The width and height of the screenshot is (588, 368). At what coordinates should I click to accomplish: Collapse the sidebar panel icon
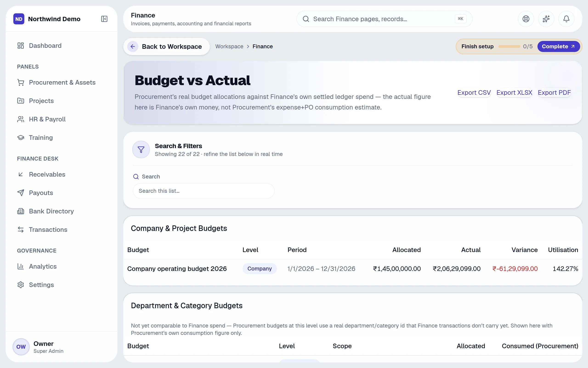[x=104, y=19]
